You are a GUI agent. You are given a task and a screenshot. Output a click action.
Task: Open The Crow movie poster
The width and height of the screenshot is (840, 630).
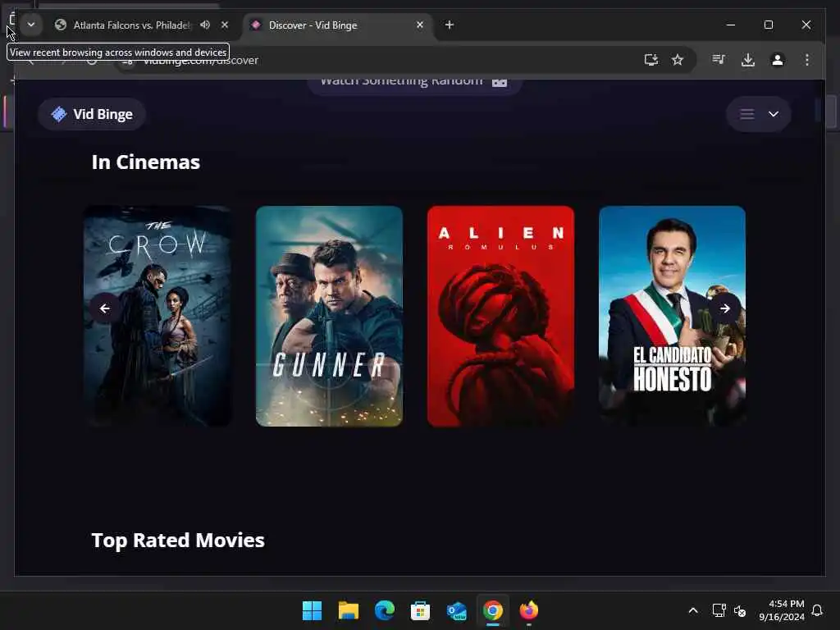[157, 316]
